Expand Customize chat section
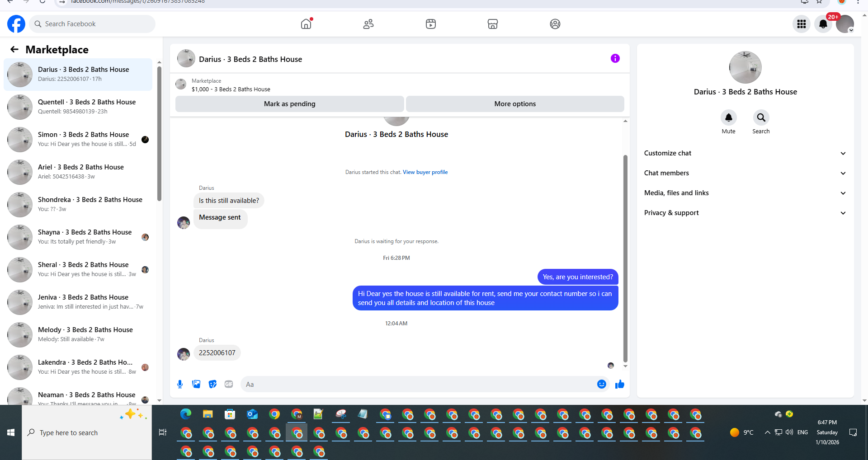 tap(745, 153)
